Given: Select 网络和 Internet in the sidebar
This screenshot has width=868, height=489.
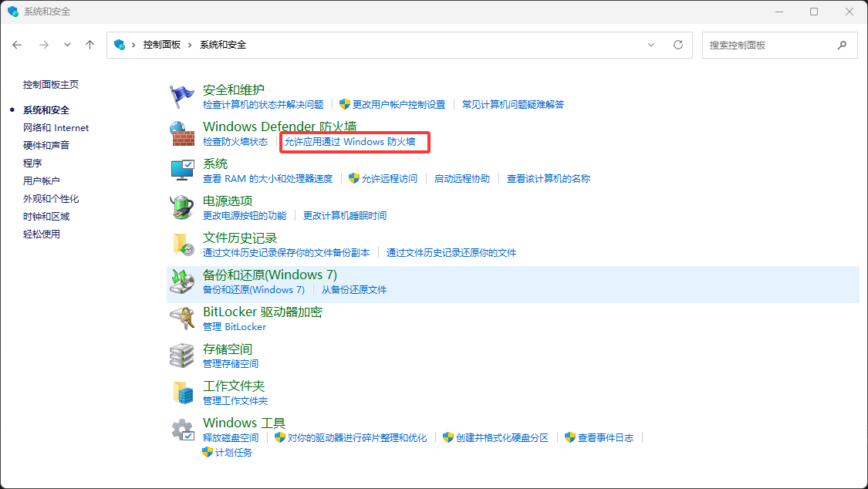Looking at the screenshot, I should tap(56, 128).
